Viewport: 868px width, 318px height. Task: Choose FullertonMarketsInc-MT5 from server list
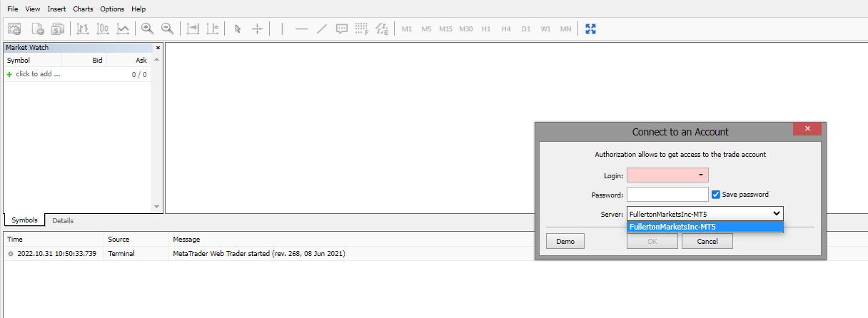[x=705, y=227]
